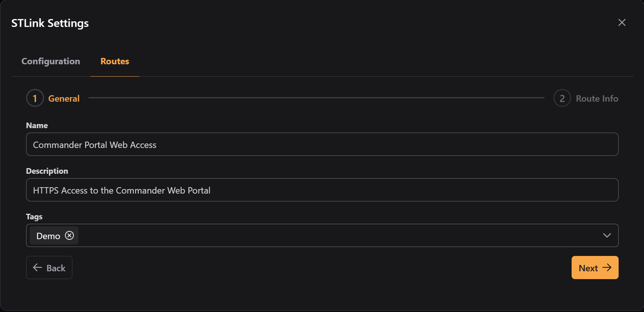Select the step circle numbered 2 for Route Info

tap(562, 98)
